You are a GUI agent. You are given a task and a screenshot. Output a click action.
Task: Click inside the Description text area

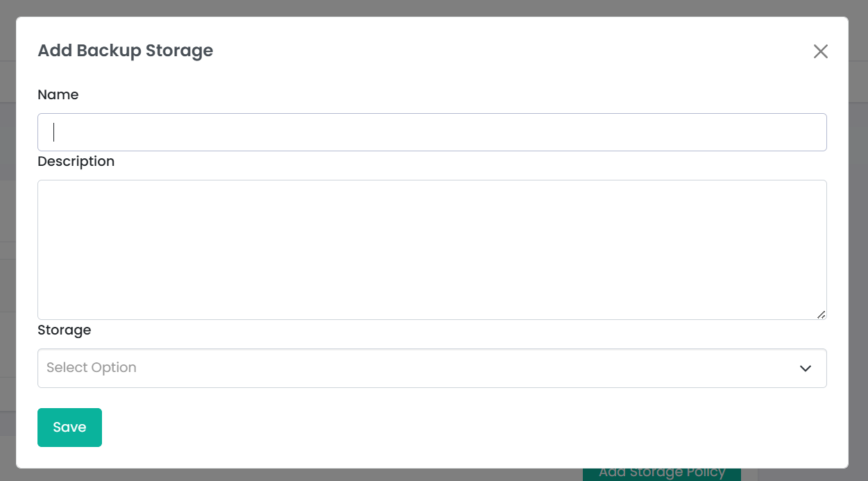(432, 250)
